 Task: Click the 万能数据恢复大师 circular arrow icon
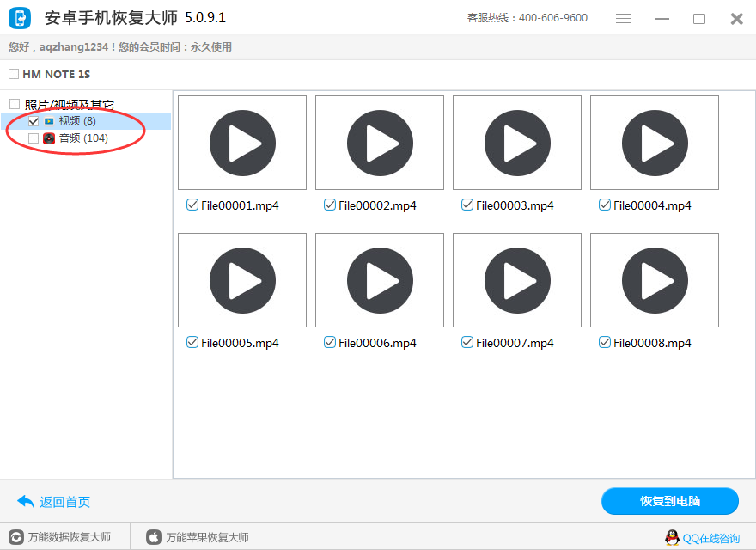click(x=16, y=537)
